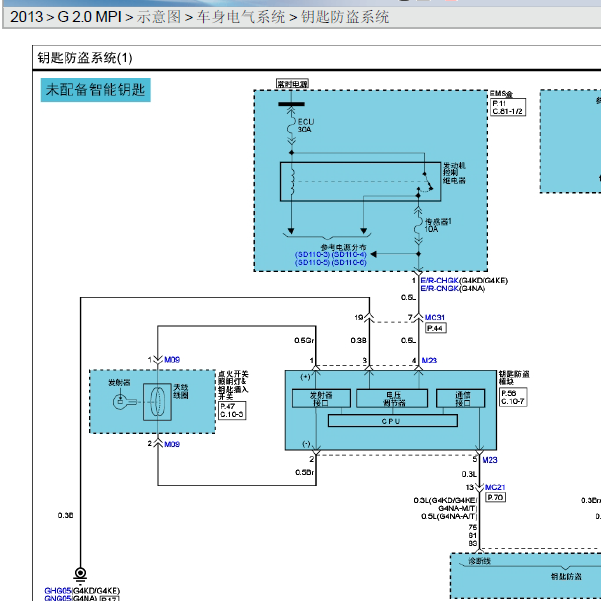The image size is (601, 601).
Task: Follow the SD110-5 diagram link
Action: tap(312, 263)
